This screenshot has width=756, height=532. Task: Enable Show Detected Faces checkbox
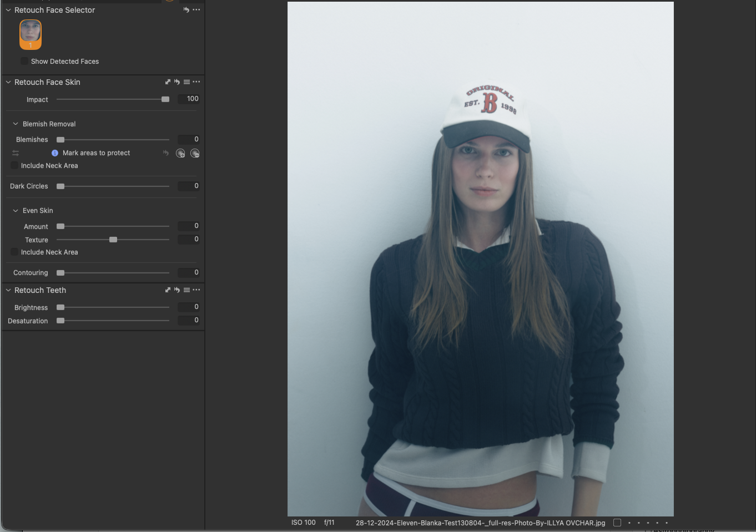pos(24,62)
